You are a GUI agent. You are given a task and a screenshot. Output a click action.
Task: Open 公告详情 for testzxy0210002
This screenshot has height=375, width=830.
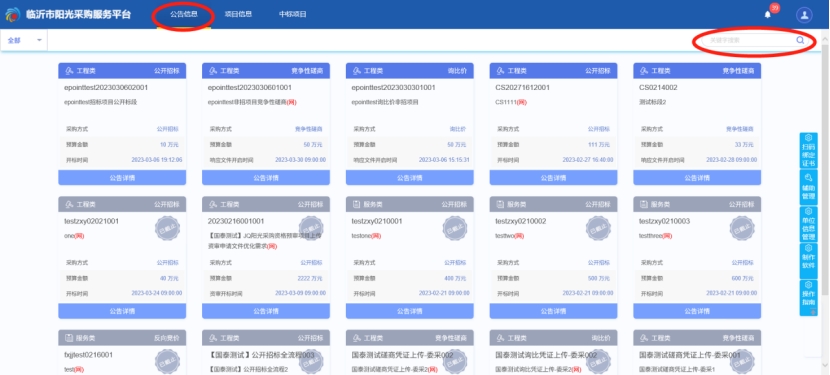pos(554,311)
